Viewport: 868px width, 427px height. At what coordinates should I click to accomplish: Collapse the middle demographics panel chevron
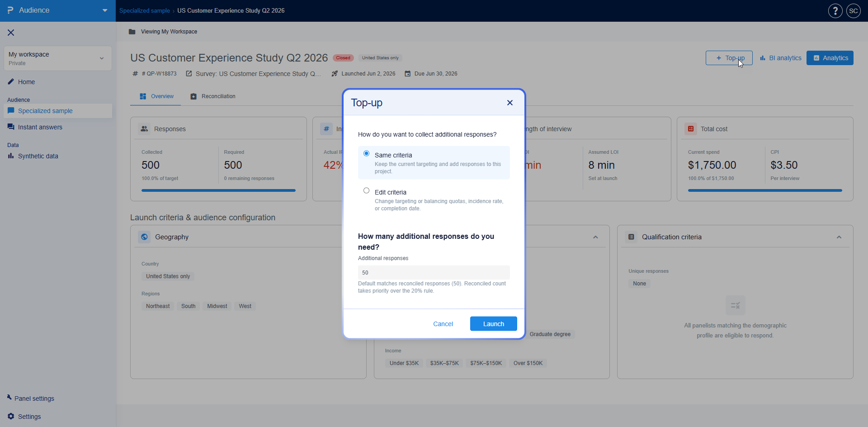point(595,237)
